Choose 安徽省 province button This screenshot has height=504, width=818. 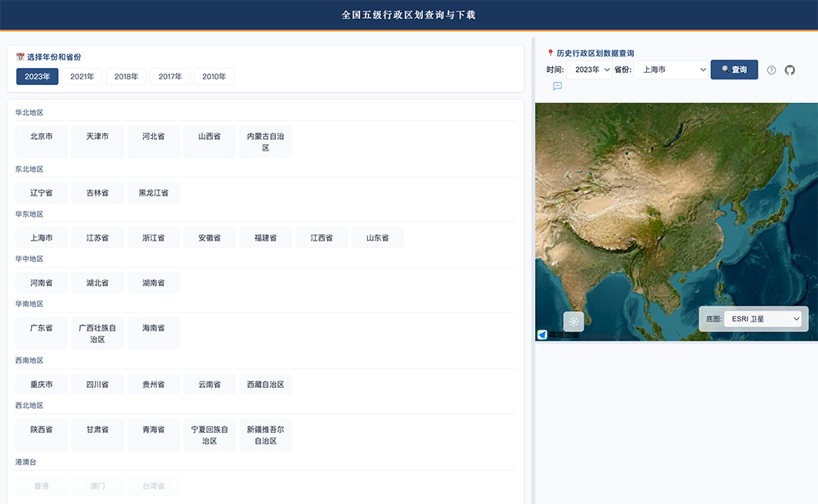click(209, 238)
